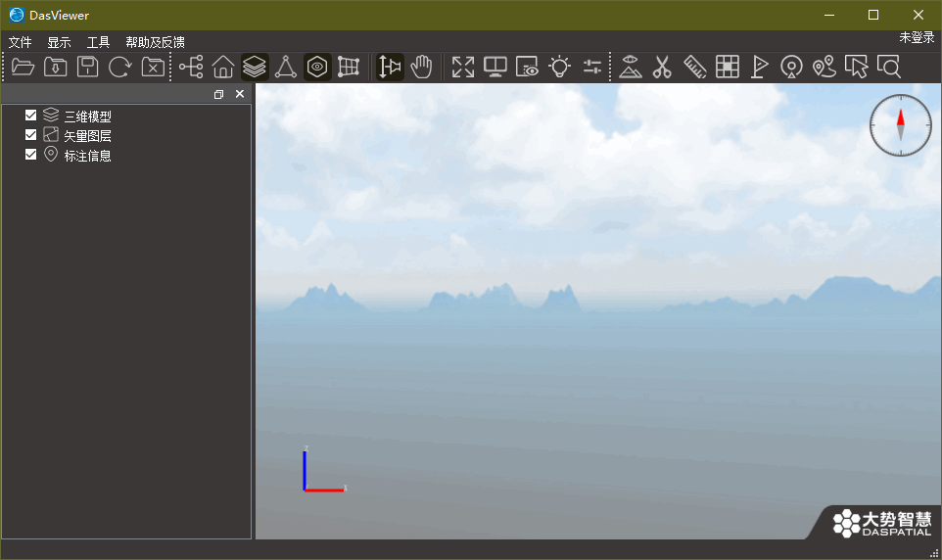Click the close-project folder icon with X

click(x=153, y=67)
